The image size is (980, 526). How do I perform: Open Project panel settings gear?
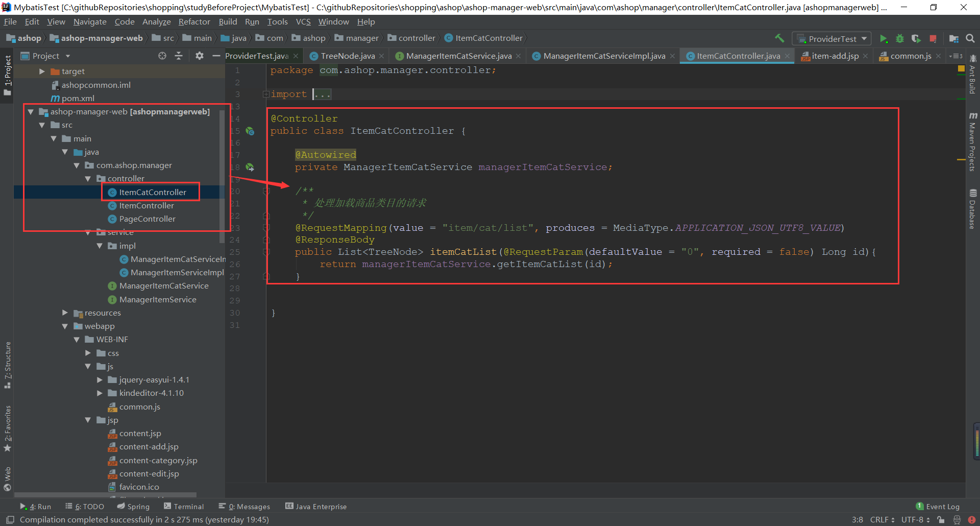click(199, 56)
